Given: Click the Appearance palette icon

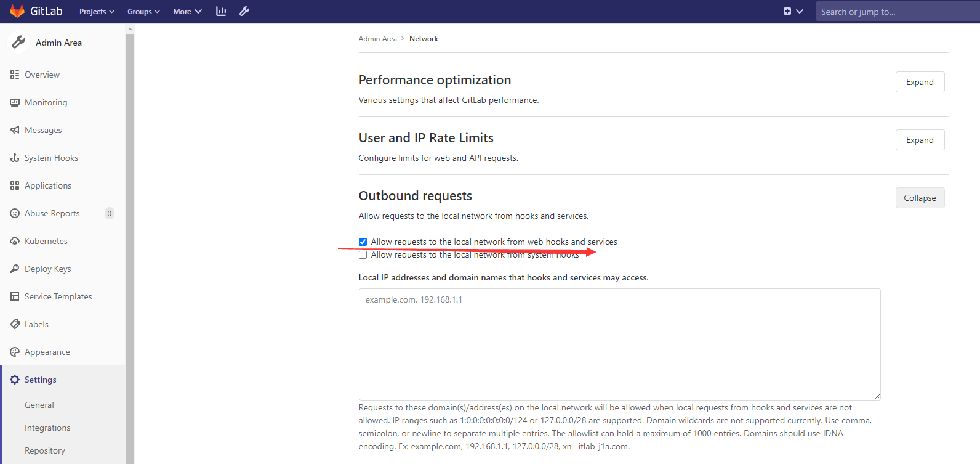Looking at the screenshot, I should (15, 352).
